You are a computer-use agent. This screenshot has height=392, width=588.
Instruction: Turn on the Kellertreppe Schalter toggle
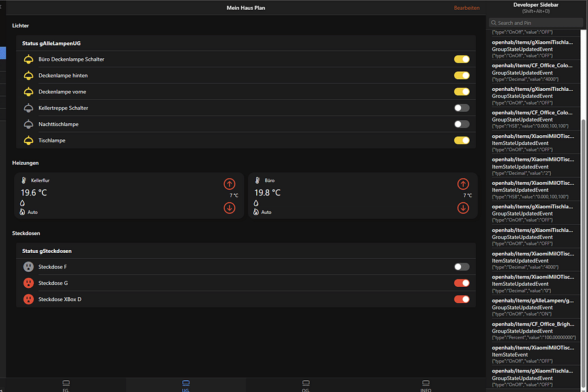click(x=462, y=107)
